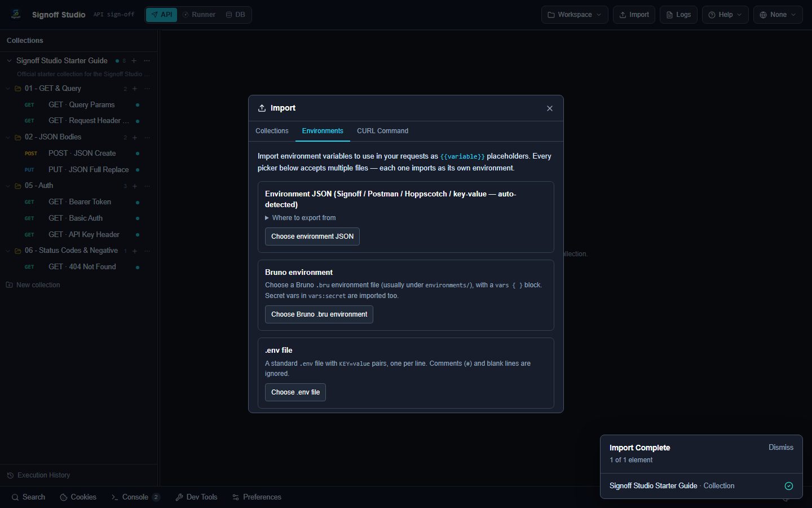Open the Help dropdown menu
The height and width of the screenshot is (508, 812).
(x=725, y=15)
